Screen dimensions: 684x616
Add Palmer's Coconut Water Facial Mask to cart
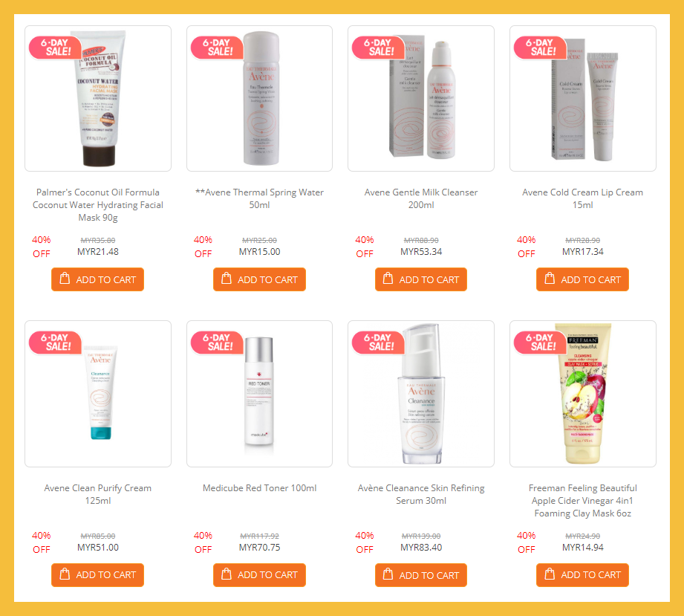tap(97, 279)
